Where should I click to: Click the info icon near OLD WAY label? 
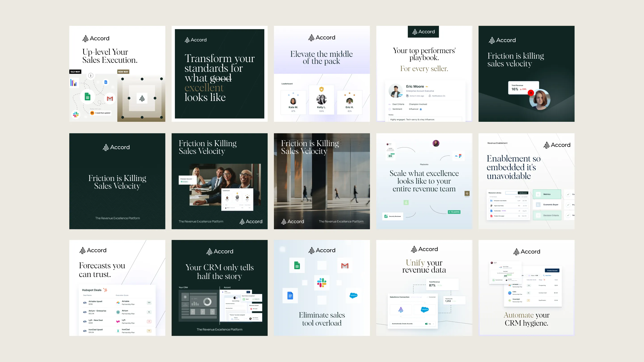click(91, 76)
